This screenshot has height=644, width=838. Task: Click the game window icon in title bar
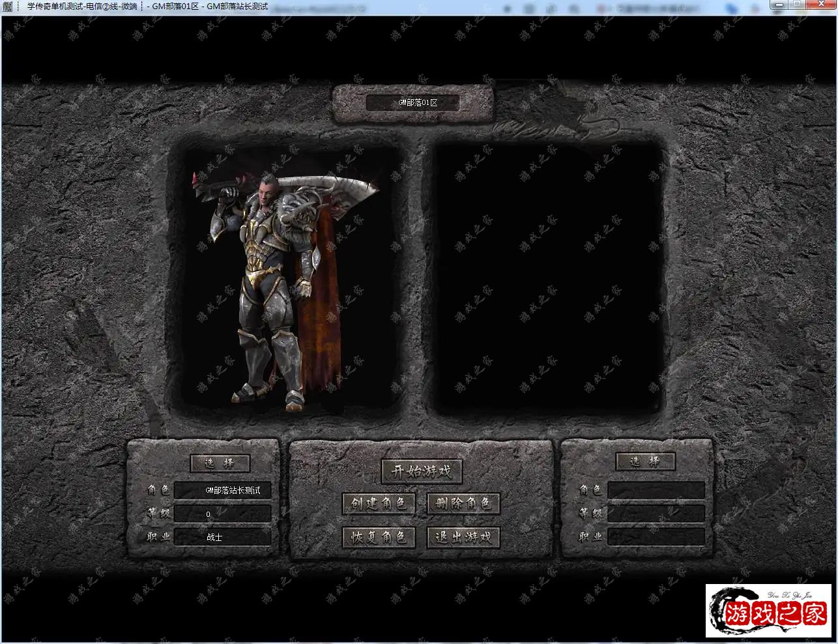(x=8, y=7)
